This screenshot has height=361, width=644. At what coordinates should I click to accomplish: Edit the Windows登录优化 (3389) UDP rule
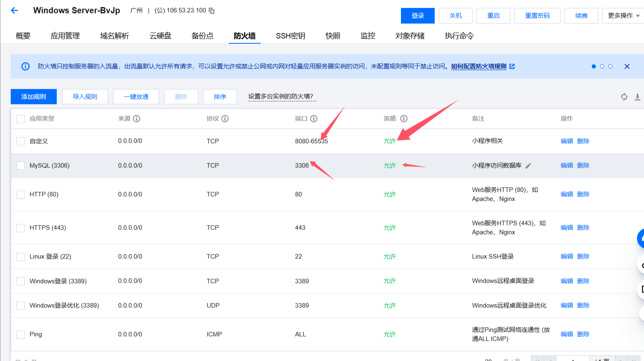(567, 305)
